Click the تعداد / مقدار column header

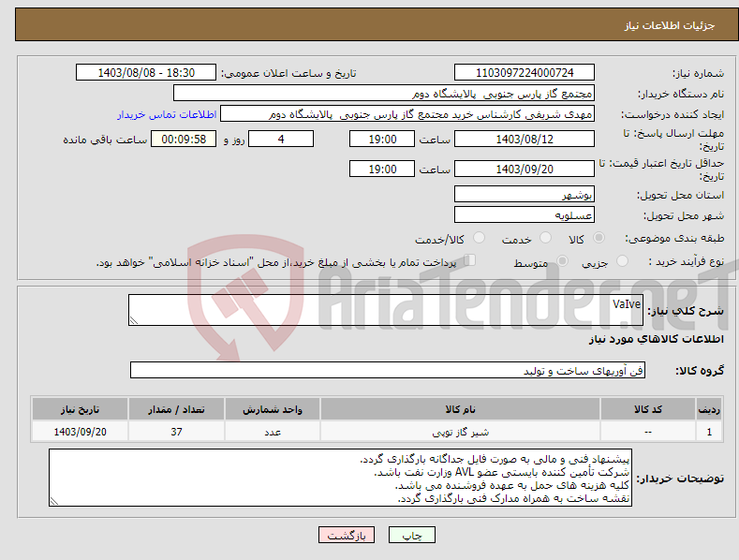176,409
